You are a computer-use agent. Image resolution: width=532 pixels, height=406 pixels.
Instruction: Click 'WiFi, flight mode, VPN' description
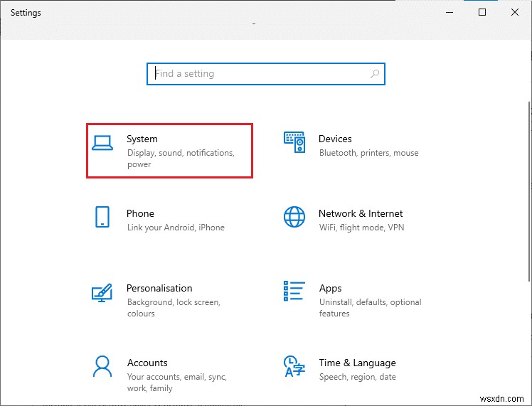[362, 228]
